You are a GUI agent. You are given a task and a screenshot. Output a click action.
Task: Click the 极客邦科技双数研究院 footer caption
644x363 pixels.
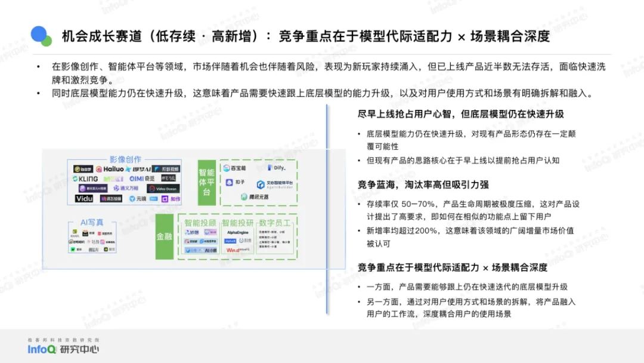[63, 340]
